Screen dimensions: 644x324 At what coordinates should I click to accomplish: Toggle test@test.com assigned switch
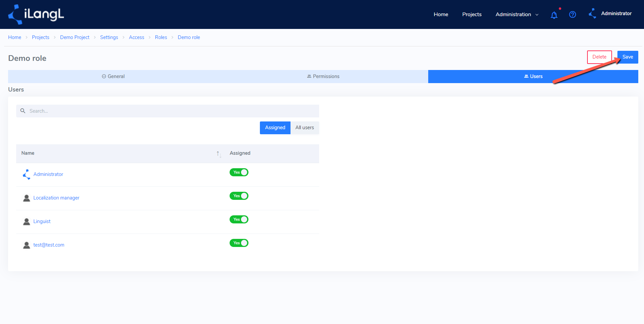239,243
